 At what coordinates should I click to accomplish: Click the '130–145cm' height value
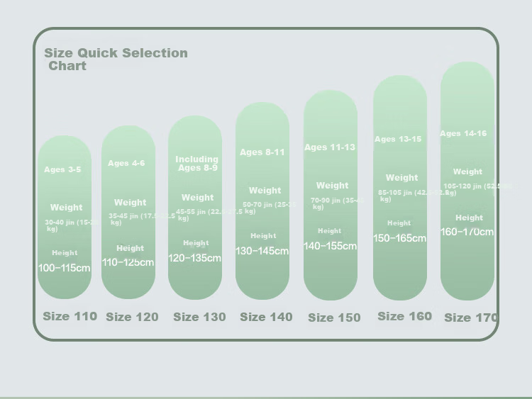click(262, 251)
